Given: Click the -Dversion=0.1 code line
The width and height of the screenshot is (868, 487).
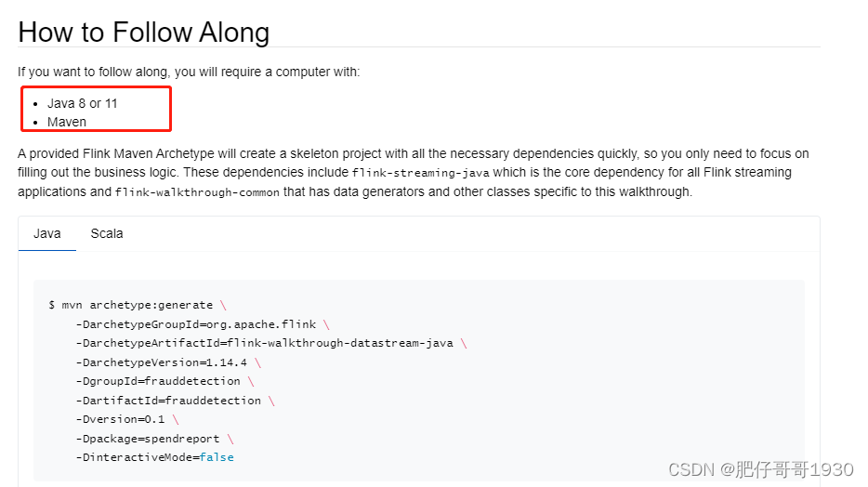Looking at the screenshot, I should pyautogui.click(x=121, y=419).
